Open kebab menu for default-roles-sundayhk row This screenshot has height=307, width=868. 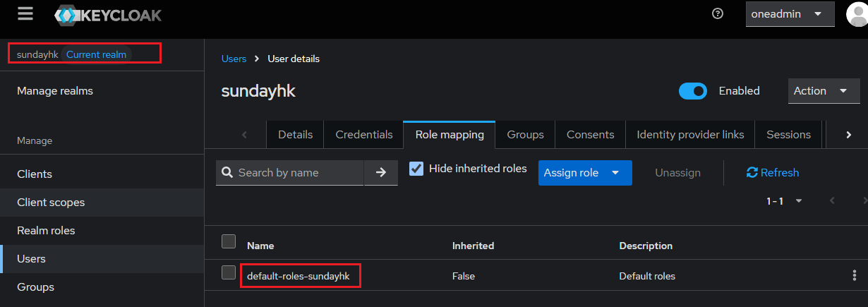point(855,275)
